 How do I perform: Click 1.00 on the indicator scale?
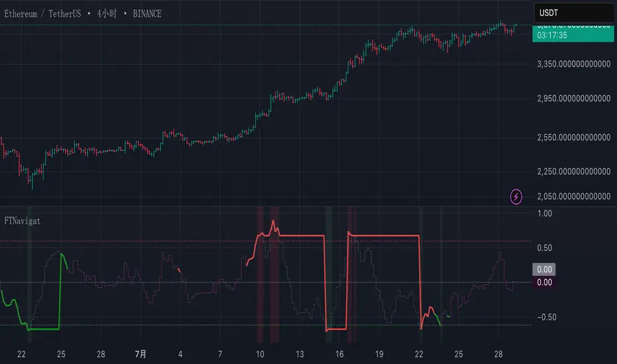[x=545, y=214]
